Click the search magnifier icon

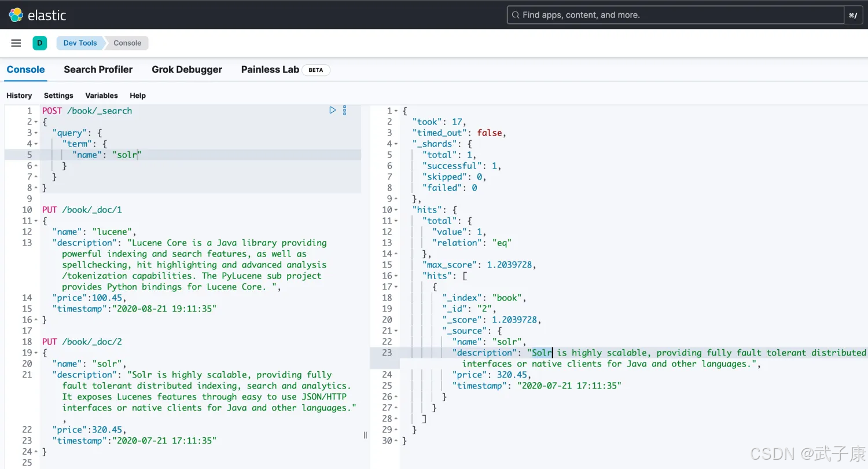coord(515,15)
